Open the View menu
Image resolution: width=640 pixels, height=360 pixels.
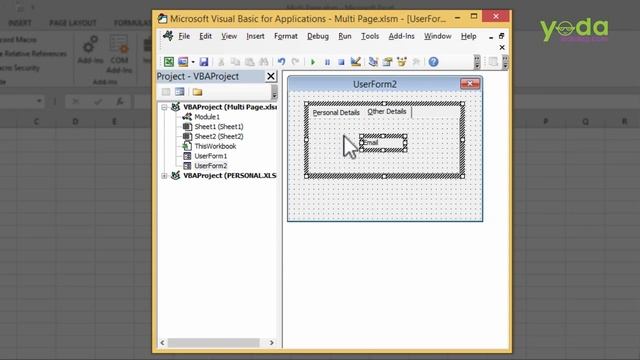[x=229, y=36]
